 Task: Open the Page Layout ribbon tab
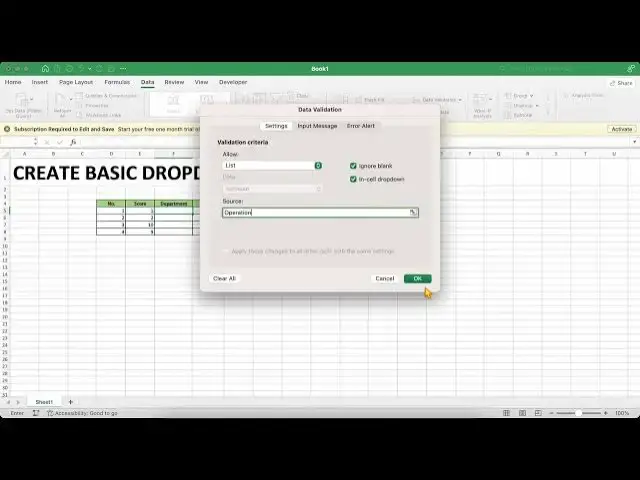tap(76, 82)
